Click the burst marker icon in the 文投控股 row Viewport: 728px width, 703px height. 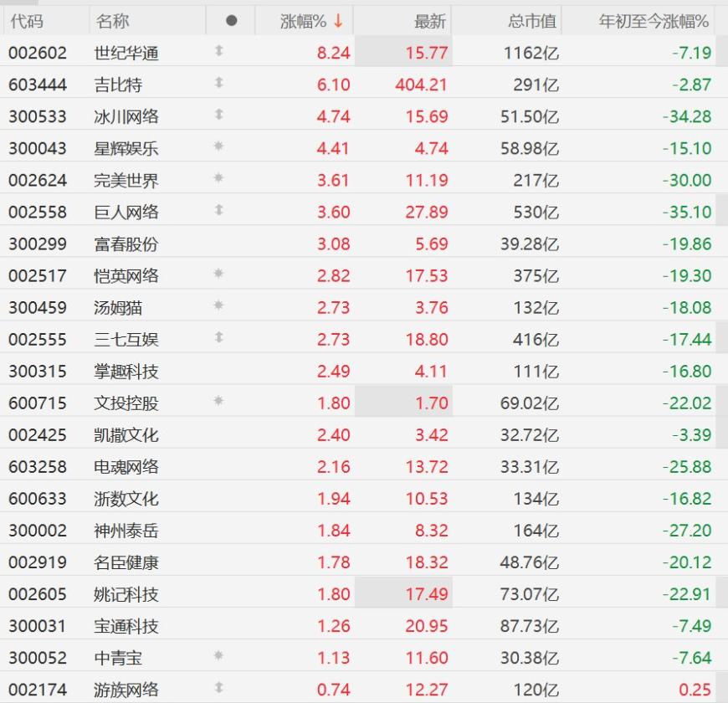[x=218, y=401]
